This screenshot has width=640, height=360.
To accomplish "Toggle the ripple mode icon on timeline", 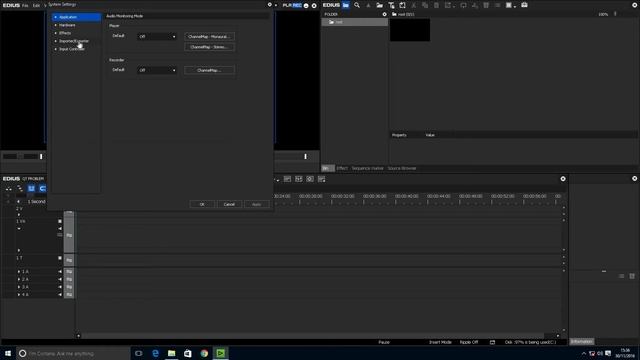I will 42,189.
